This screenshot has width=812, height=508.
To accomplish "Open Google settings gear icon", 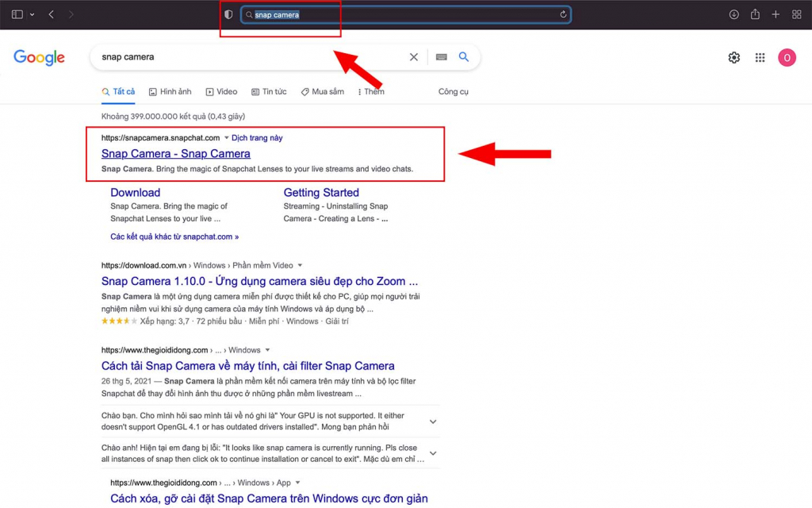I will click(733, 57).
